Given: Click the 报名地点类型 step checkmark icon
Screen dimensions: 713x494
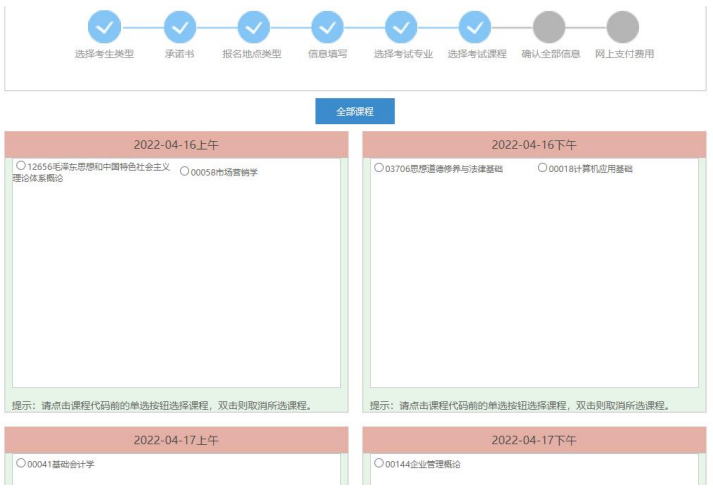Looking at the screenshot, I should click(x=253, y=27).
